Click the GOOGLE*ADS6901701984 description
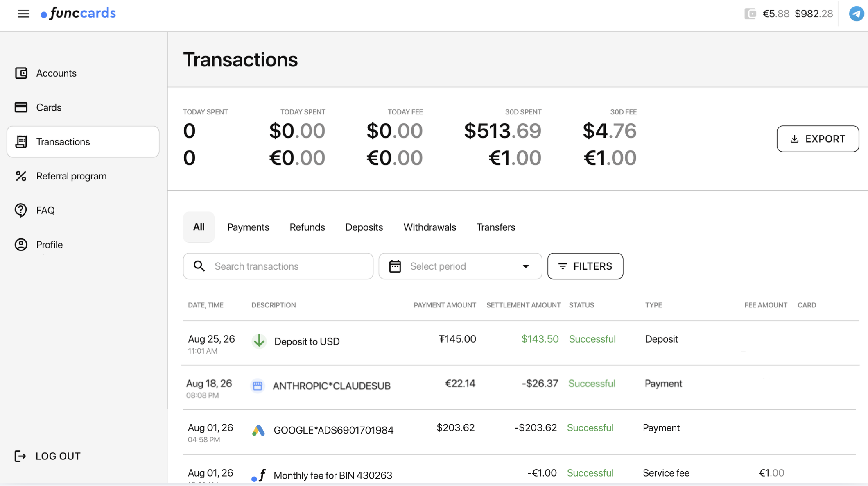868x486 pixels. click(x=333, y=430)
